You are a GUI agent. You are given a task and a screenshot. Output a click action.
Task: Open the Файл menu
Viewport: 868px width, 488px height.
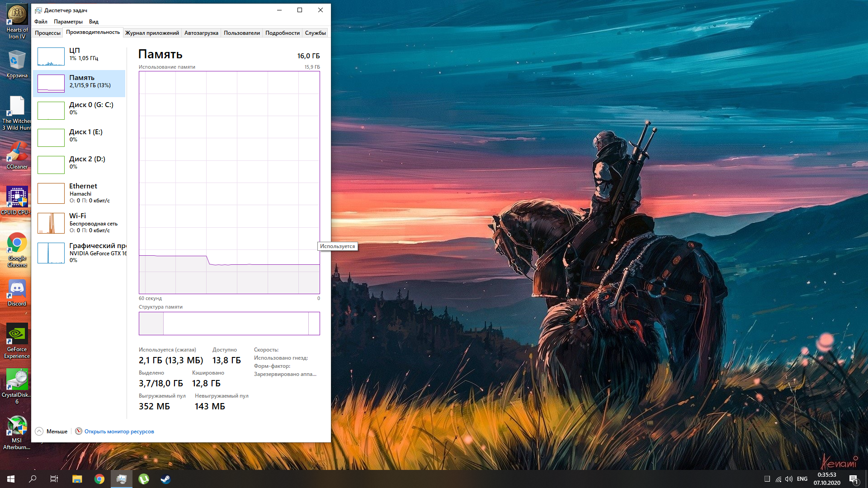coord(41,22)
